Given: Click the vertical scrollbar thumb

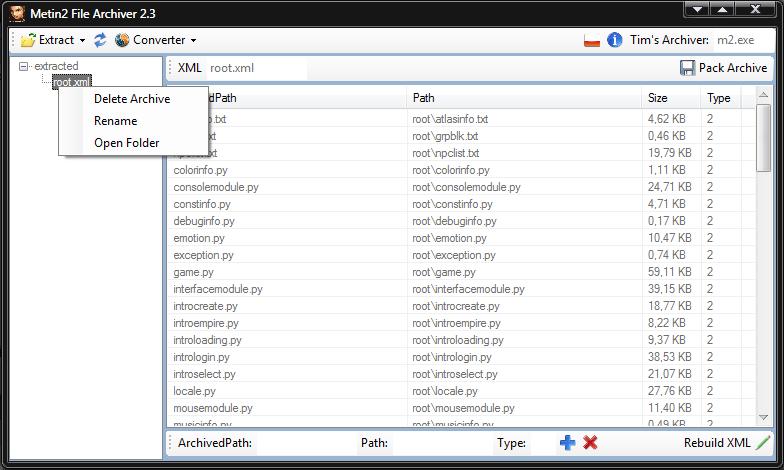Looking at the screenshot, I should [x=763, y=138].
